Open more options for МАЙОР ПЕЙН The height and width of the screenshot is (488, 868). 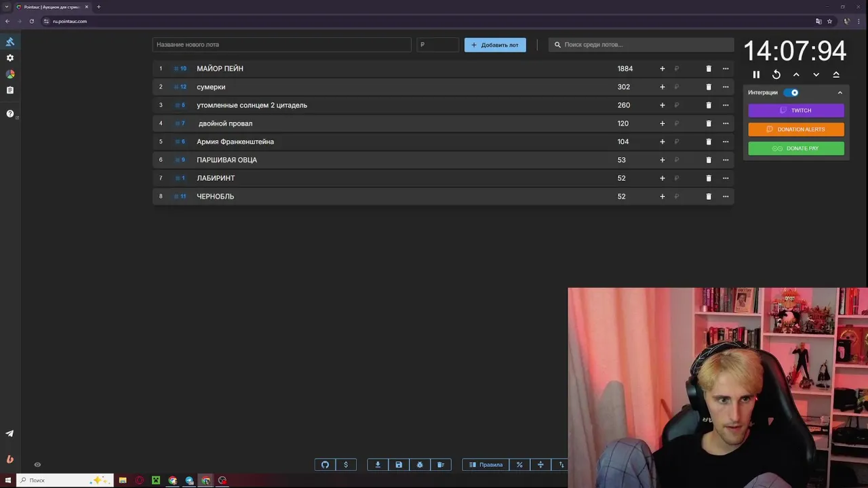click(726, 68)
